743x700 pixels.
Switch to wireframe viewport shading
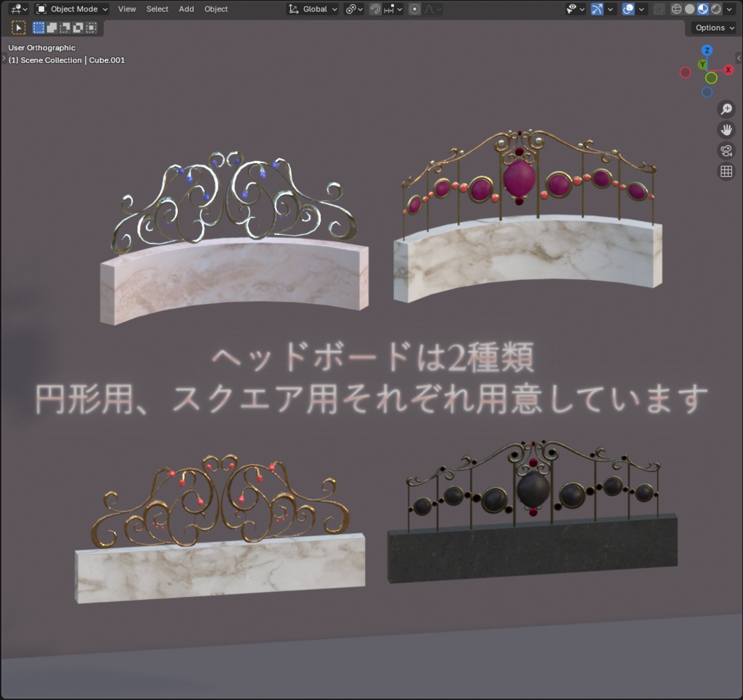pos(676,9)
